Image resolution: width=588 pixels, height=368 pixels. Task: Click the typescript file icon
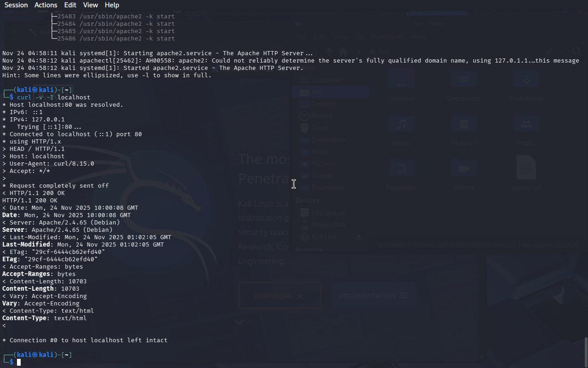(526, 168)
